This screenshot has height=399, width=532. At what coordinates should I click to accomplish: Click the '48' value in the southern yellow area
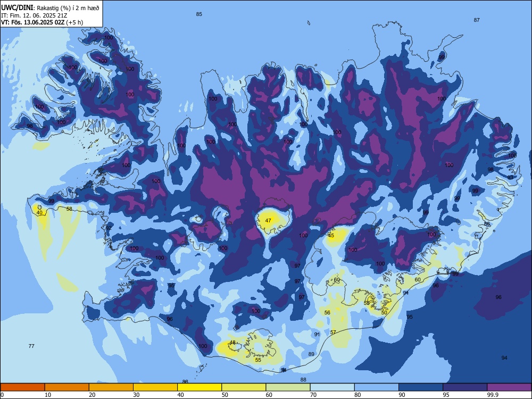tap(232, 342)
